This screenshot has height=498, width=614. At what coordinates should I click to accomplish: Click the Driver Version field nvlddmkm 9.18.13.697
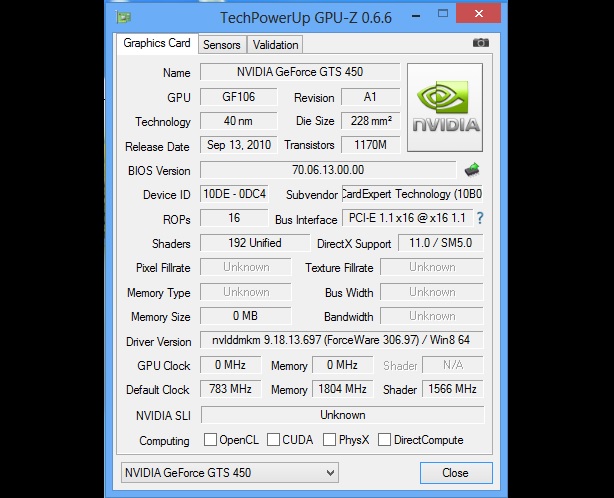[x=342, y=340]
